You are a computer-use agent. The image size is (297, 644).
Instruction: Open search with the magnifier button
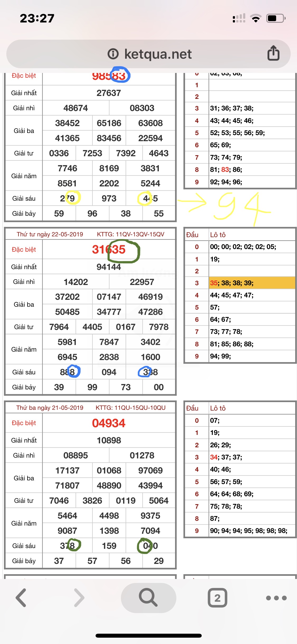click(x=148, y=598)
